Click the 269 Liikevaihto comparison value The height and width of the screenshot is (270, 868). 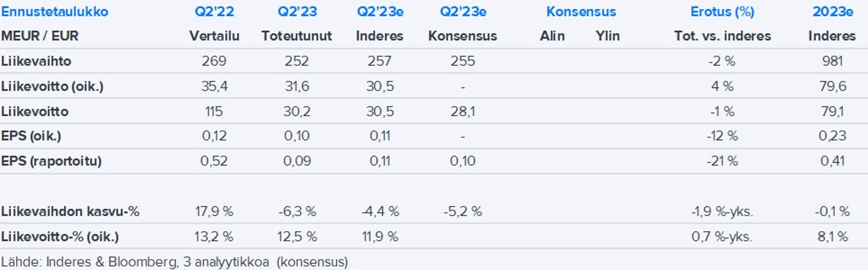point(214,61)
